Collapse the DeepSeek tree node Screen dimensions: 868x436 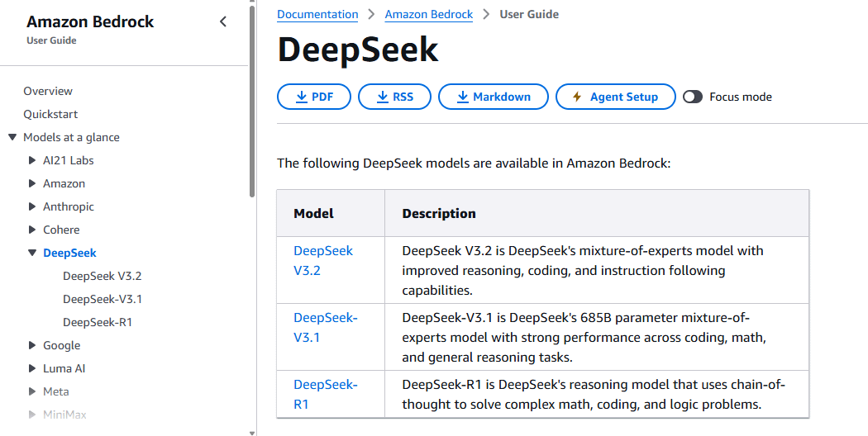(32, 253)
